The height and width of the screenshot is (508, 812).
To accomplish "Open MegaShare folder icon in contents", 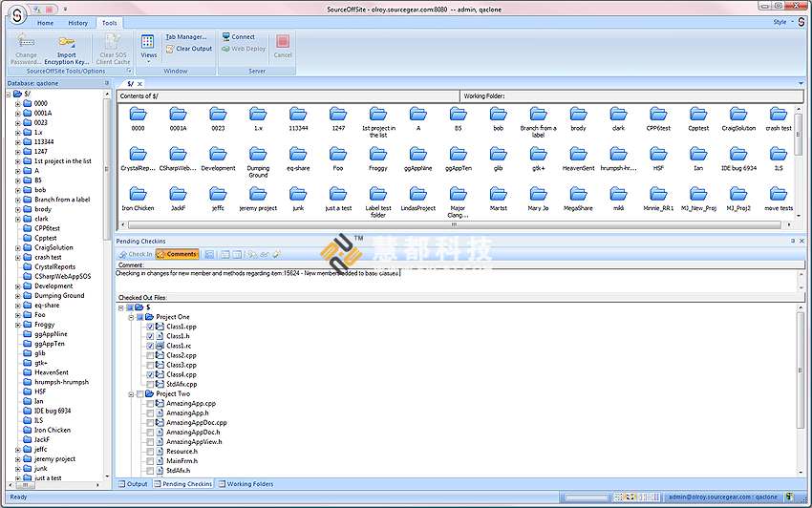I will 579,194.
